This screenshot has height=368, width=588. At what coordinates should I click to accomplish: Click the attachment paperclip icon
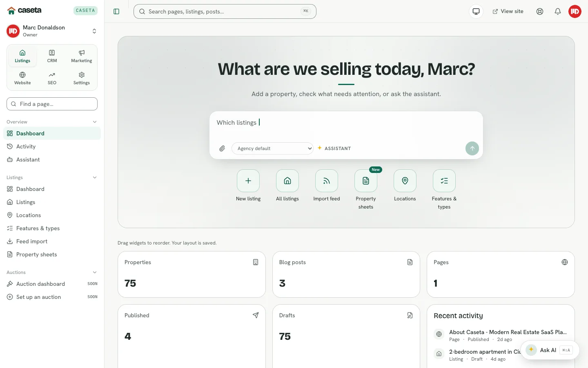click(x=222, y=148)
